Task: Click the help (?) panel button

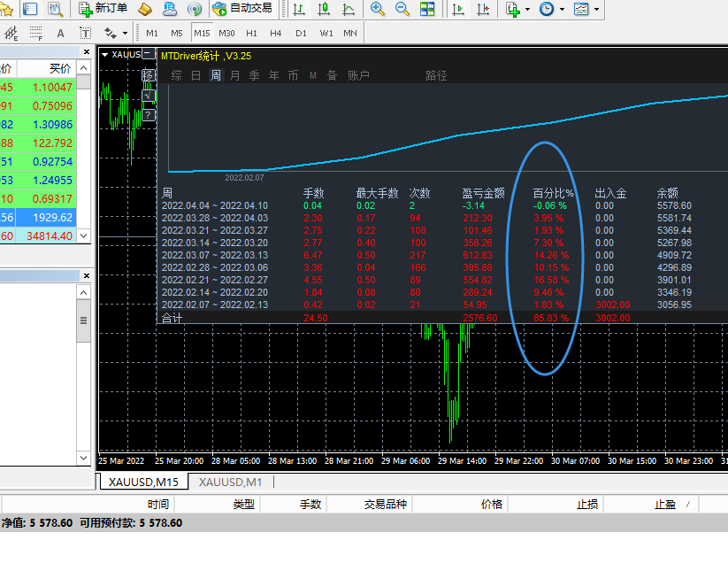Action: coord(148,115)
